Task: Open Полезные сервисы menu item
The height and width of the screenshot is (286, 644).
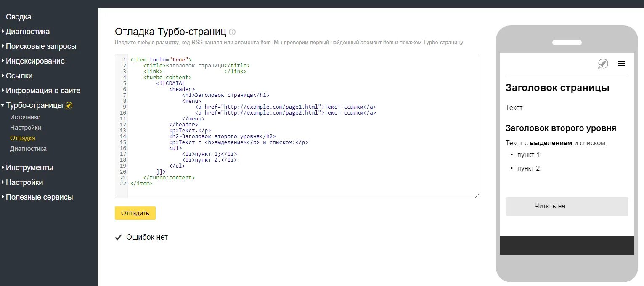Action: pos(40,197)
